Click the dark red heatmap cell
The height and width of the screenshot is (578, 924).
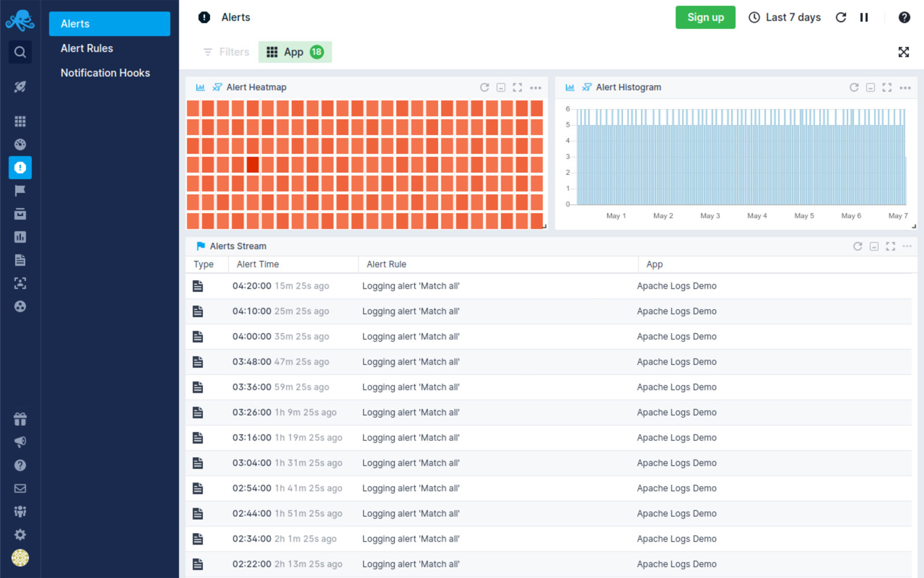(x=252, y=165)
